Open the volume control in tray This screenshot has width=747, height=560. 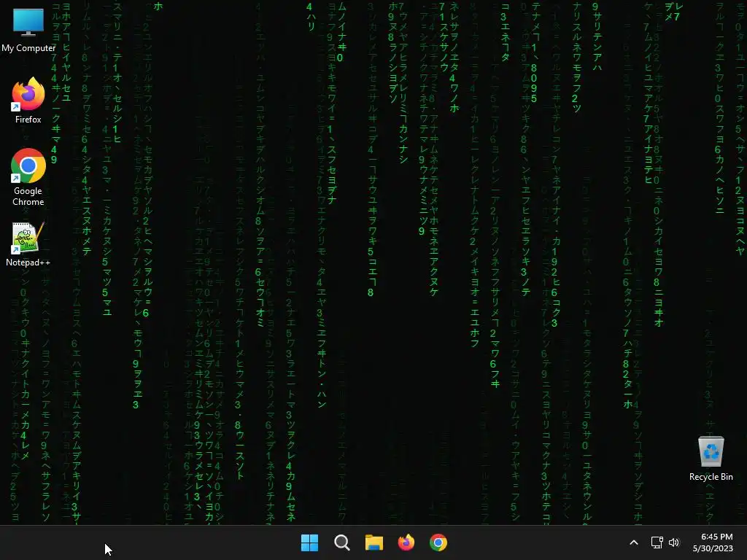coord(673,542)
